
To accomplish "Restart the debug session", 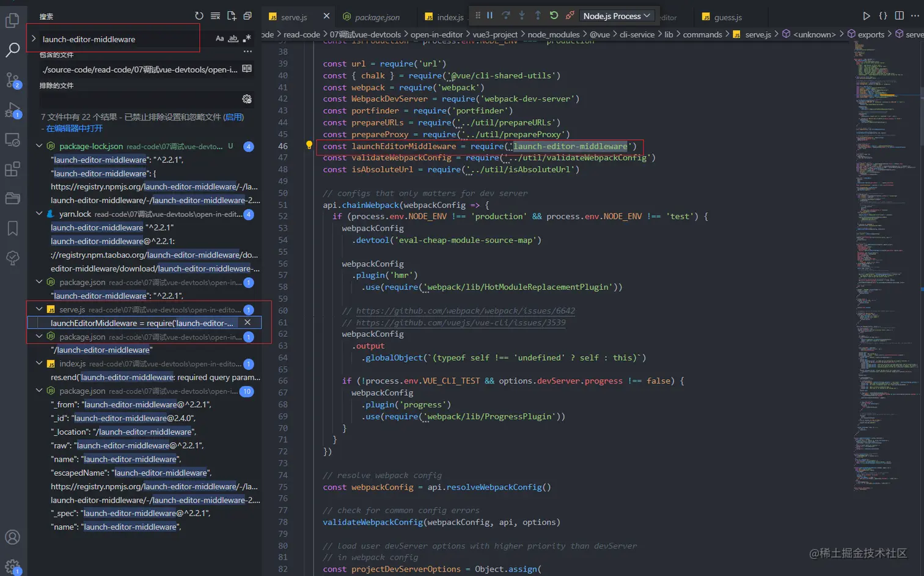I will [x=554, y=15].
